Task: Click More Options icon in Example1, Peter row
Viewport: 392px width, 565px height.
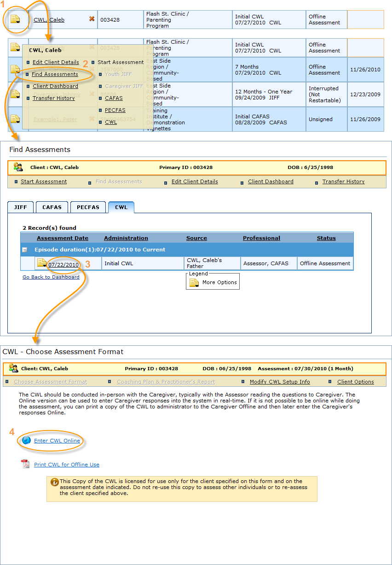Action: [x=15, y=119]
